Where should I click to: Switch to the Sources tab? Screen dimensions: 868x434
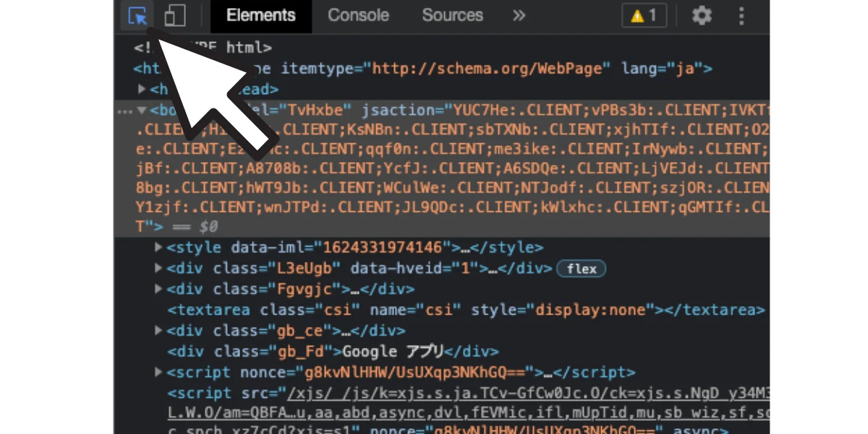pyautogui.click(x=452, y=16)
